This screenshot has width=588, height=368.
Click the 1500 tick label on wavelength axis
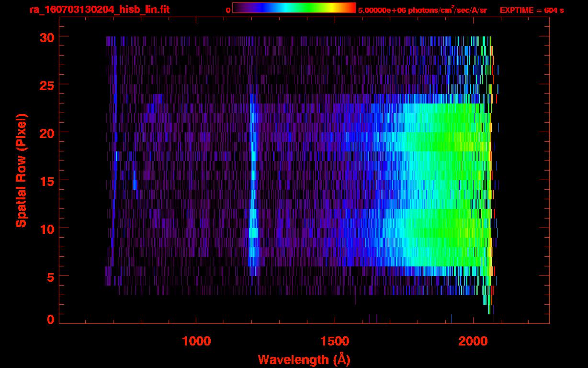click(335, 341)
